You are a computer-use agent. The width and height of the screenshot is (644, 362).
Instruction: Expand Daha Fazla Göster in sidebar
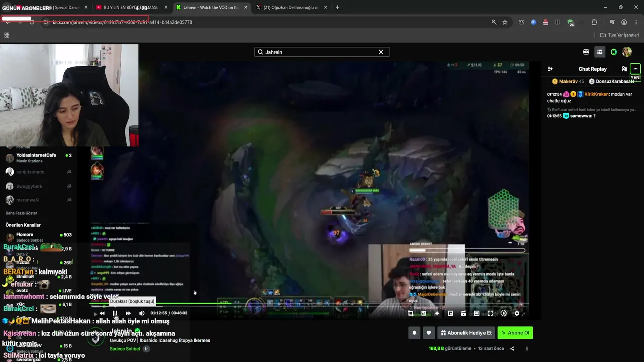21,213
